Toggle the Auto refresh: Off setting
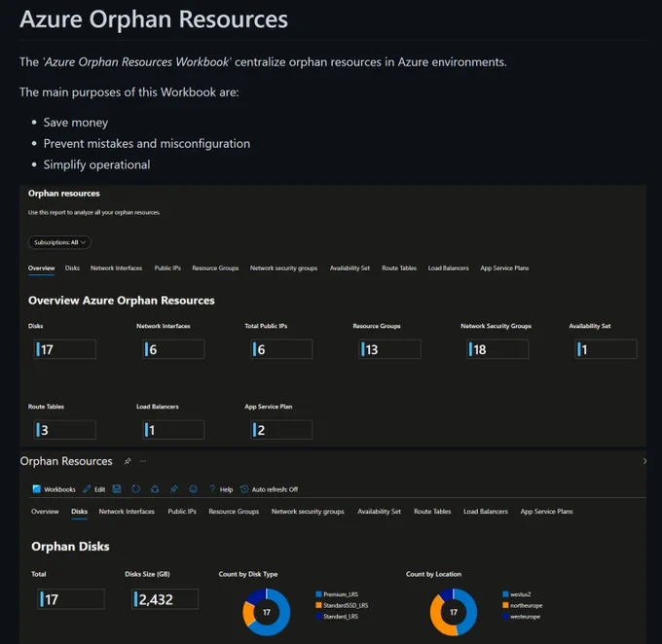Viewport: 662px width, 644px height. click(270, 489)
